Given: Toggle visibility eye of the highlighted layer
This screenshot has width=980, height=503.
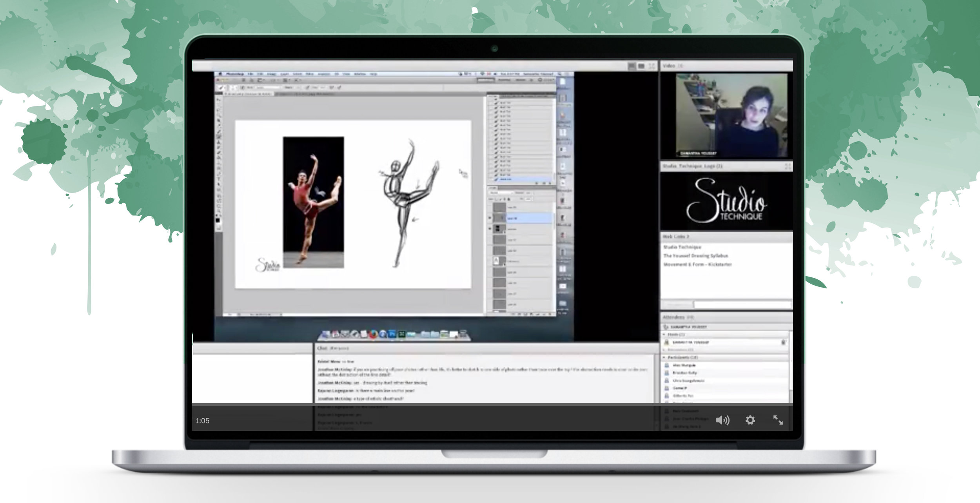Looking at the screenshot, I should [490, 218].
